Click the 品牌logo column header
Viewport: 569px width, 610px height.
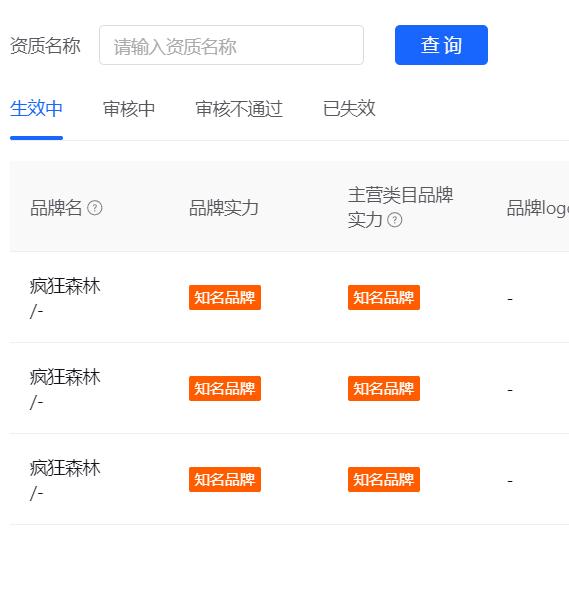(537, 208)
